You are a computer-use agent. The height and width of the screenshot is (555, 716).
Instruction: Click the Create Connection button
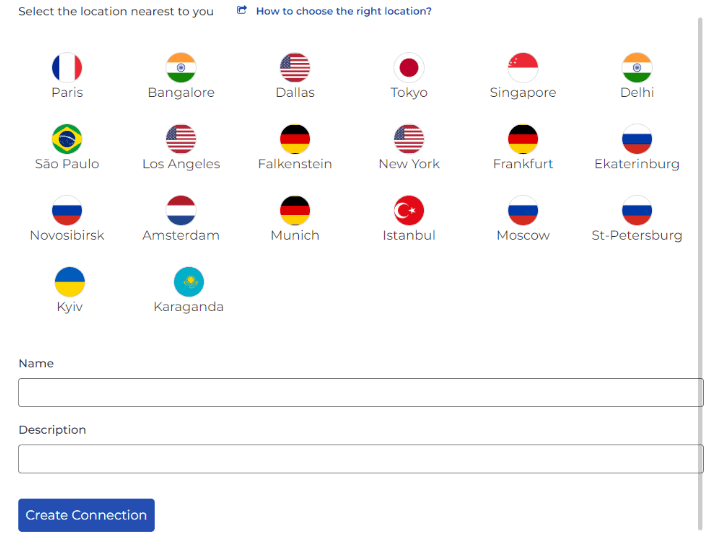coord(86,515)
